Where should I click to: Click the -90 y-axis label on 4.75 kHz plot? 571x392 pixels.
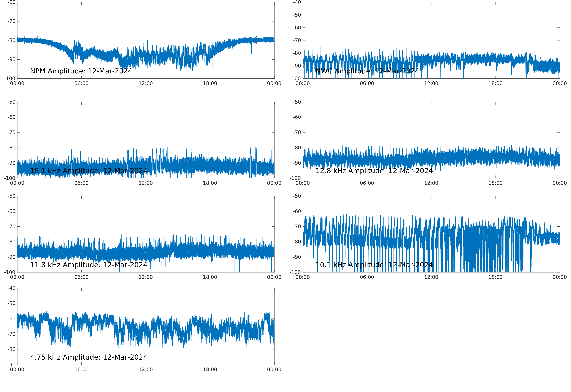click(11, 364)
